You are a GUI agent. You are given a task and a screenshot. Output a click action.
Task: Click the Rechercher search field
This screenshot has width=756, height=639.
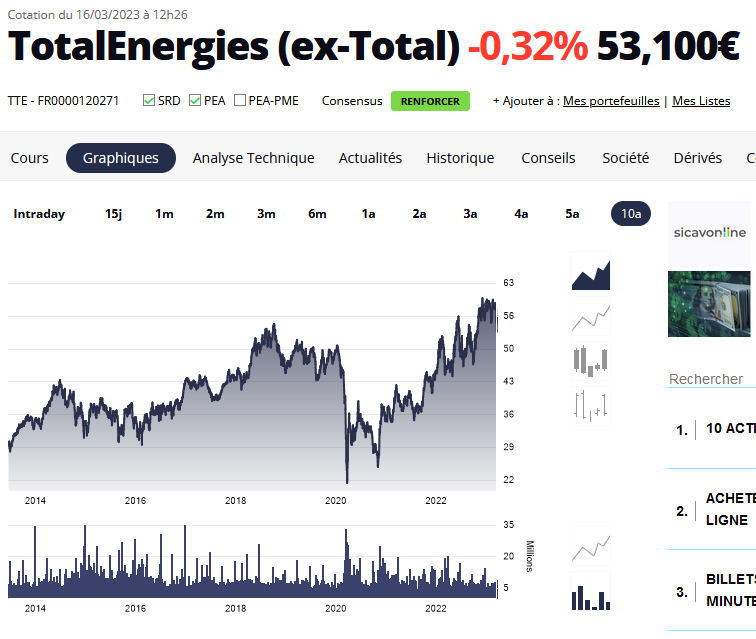[710, 379]
